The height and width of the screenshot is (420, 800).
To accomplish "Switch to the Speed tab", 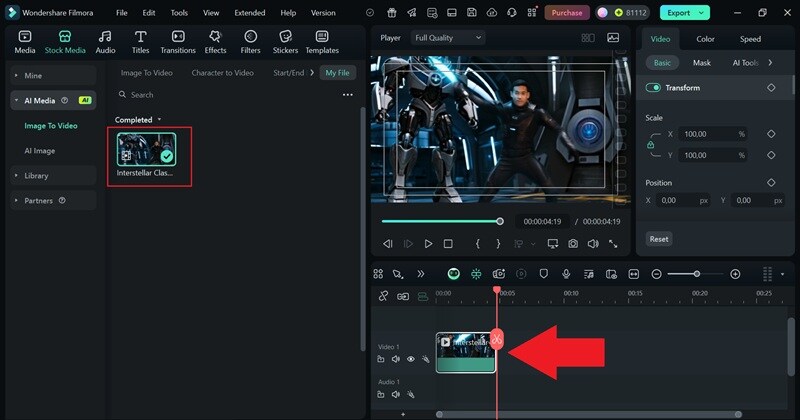I will (x=750, y=39).
